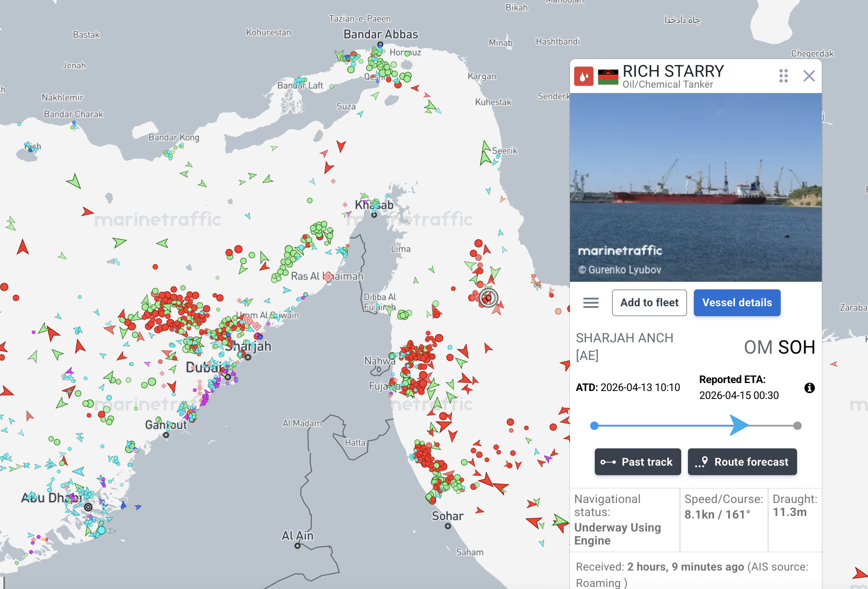
Task: Show the Route forecast
Action: click(742, 462)
